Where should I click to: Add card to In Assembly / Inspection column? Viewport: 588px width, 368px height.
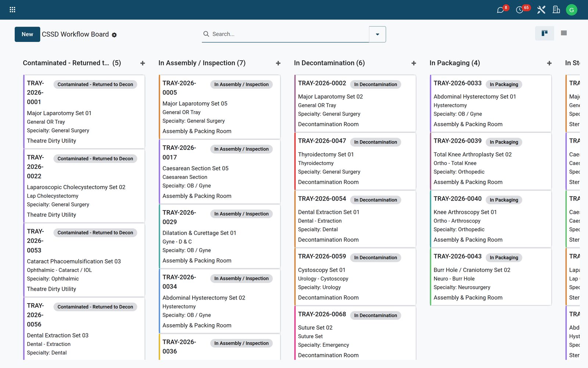pyautogui.click(x=278, y=63)
